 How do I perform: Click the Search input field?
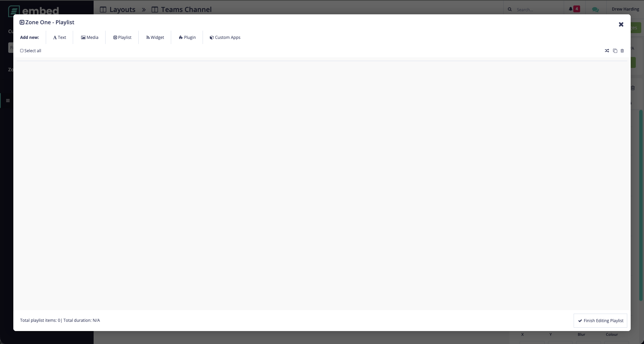pyautogui.click(x=536, y=10)
